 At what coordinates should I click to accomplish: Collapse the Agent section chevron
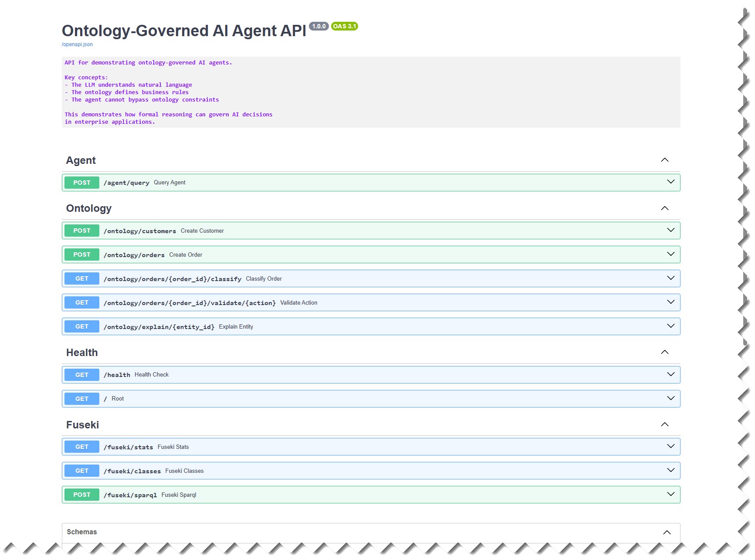[664, 160]
